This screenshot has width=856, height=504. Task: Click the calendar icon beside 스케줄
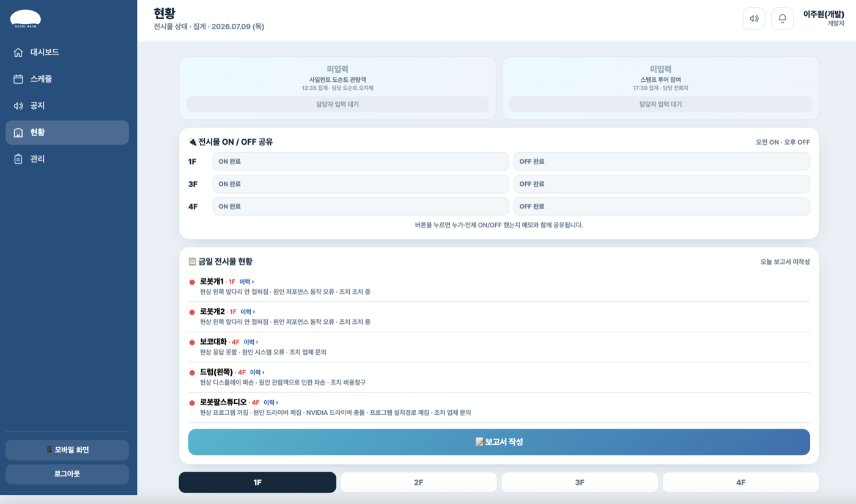[18, 79]
